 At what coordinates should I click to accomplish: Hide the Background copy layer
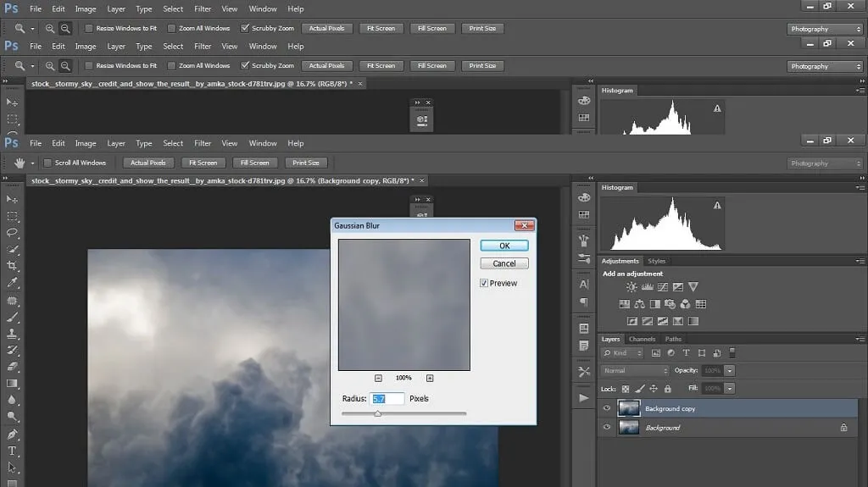(606, 408)
